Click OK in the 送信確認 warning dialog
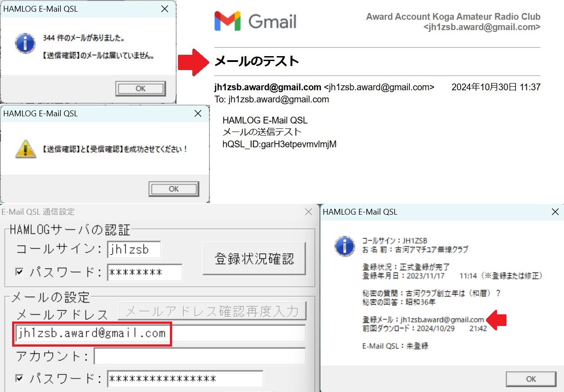564x392 pixels. point(174,189)
